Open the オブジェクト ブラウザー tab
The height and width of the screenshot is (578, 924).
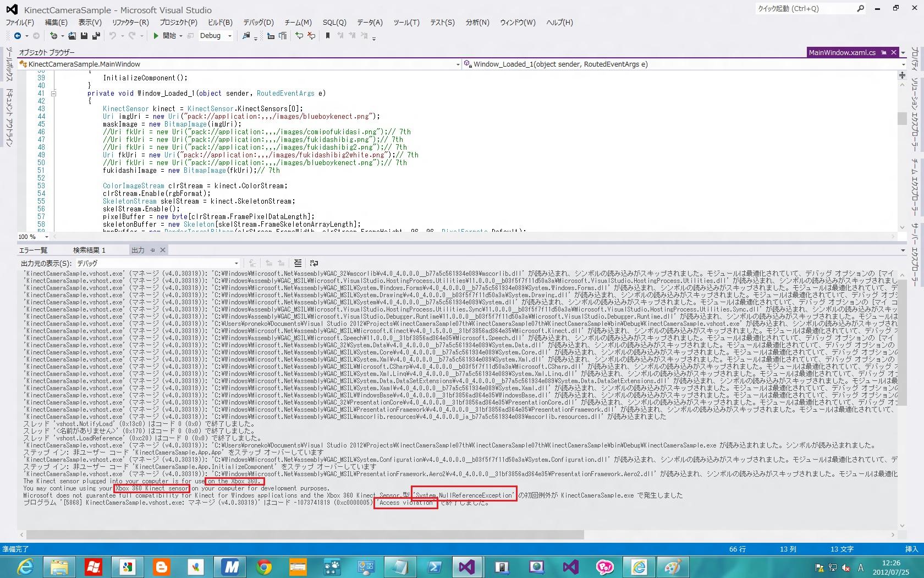(47, 52)
